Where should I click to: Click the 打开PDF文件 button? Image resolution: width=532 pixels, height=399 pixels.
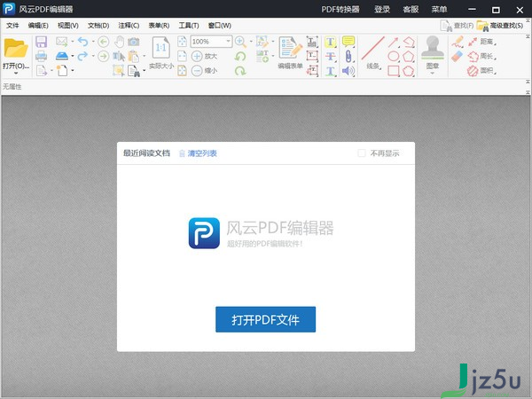click(265, 319)
